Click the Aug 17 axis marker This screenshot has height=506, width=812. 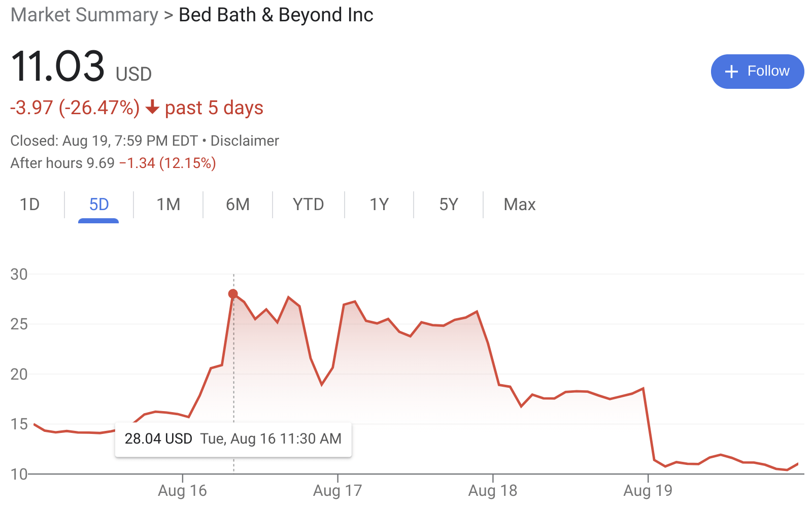click(x=337, y=490)
